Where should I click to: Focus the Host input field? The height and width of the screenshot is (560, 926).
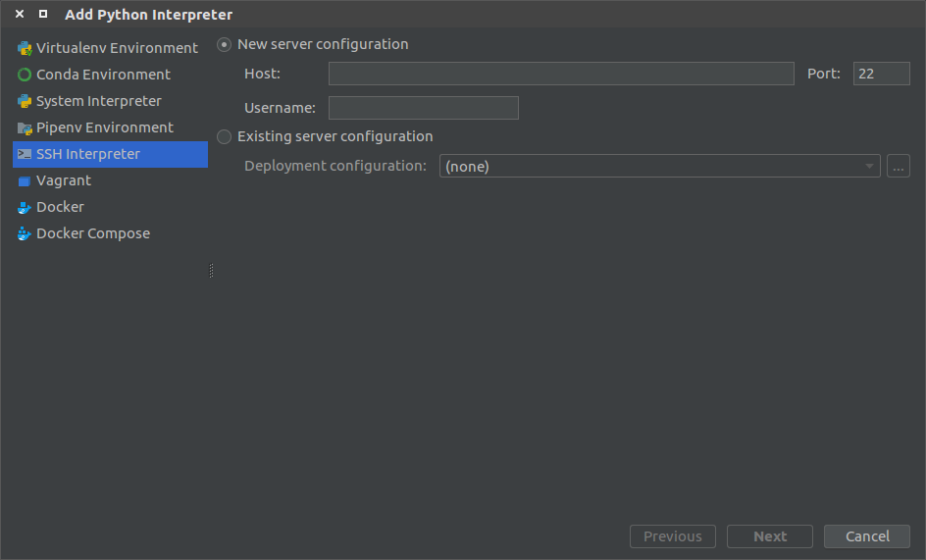coord(560,74)
